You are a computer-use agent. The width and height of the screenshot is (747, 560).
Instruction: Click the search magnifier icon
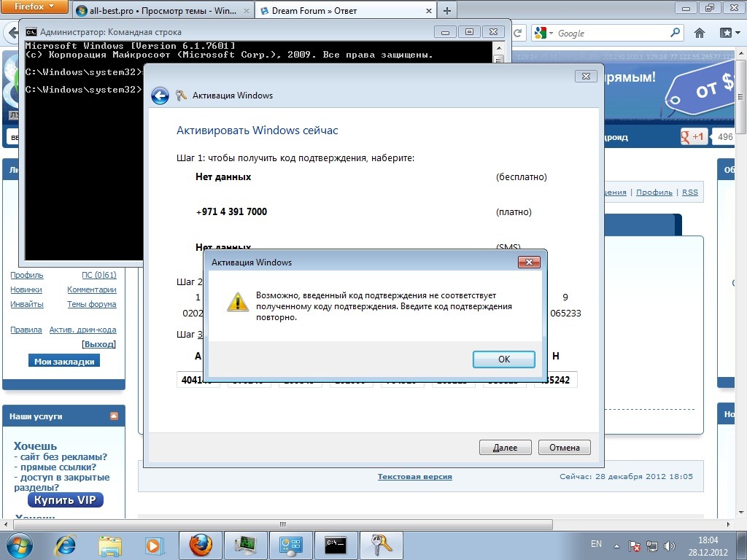675,32
